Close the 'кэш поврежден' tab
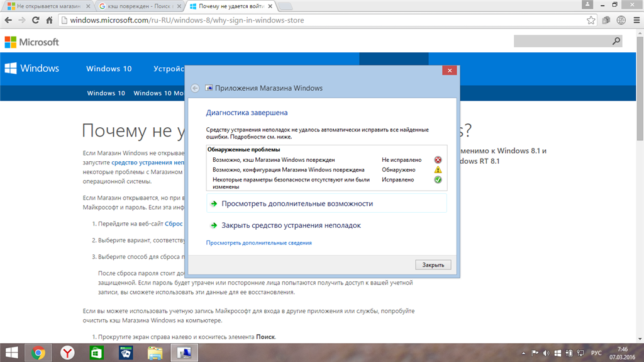The image size is (644, 362). tap(179, 6)
